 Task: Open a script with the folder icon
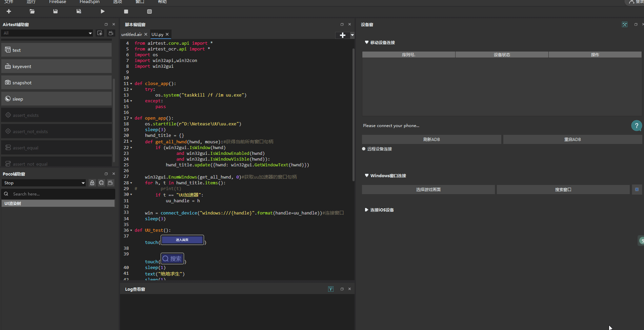pos(32,11)
